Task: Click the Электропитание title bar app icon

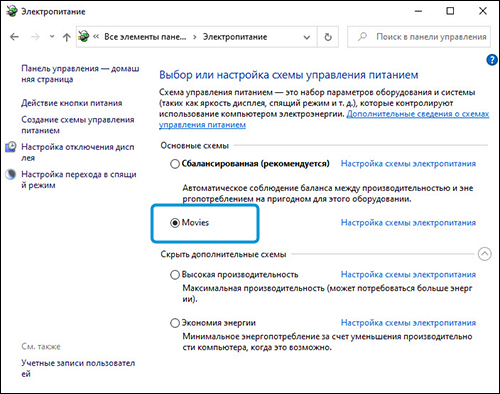Action: [x=11, y=11]
